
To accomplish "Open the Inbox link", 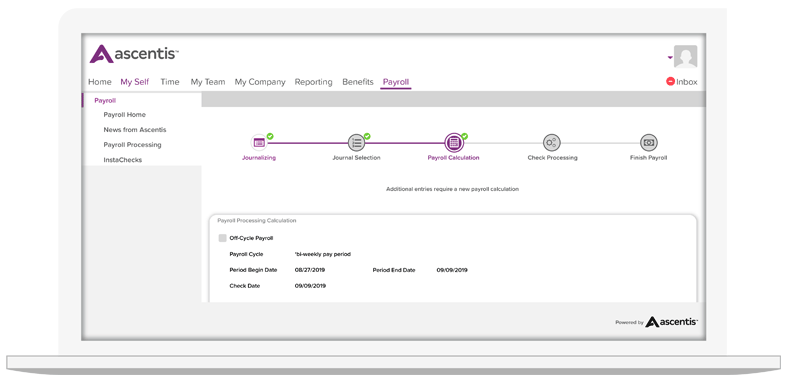I will coord(687,82).
